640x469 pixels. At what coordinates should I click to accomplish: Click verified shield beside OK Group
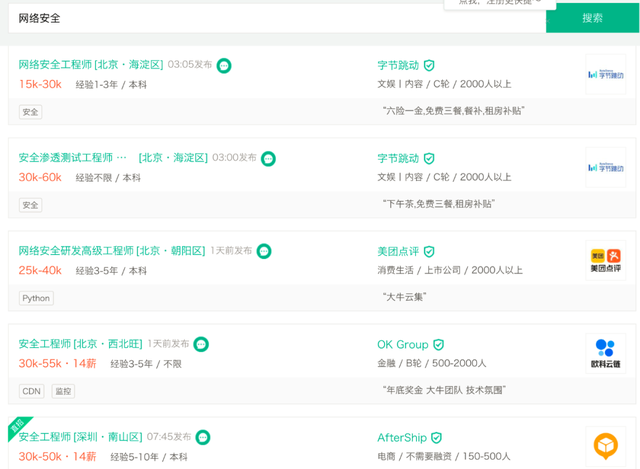point(438,345)
